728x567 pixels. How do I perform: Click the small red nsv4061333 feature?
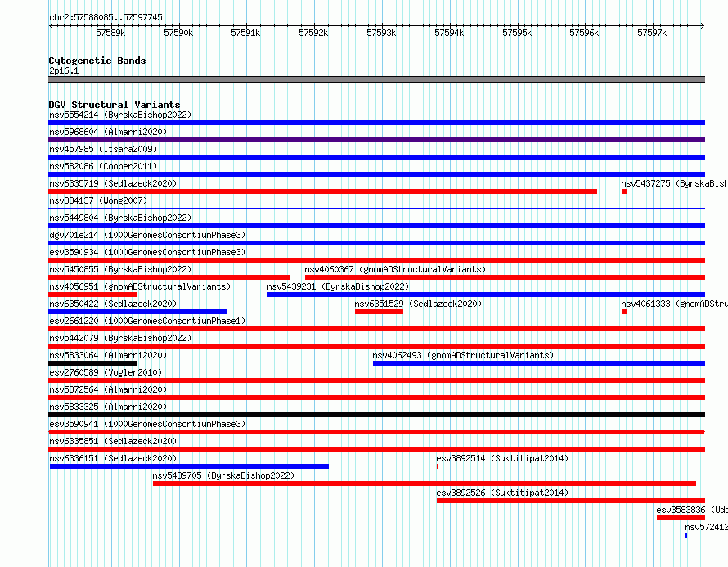pyautogui.click(x=624, y=312)
